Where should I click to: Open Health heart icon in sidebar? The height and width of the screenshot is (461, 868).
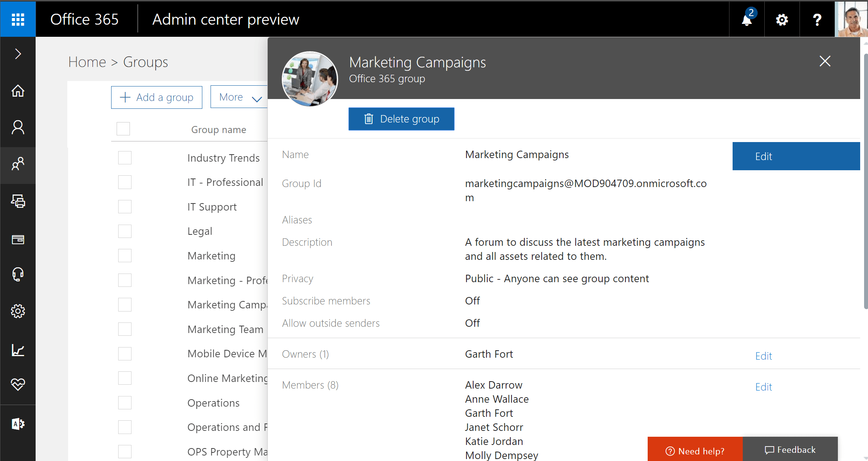[18, 384]
